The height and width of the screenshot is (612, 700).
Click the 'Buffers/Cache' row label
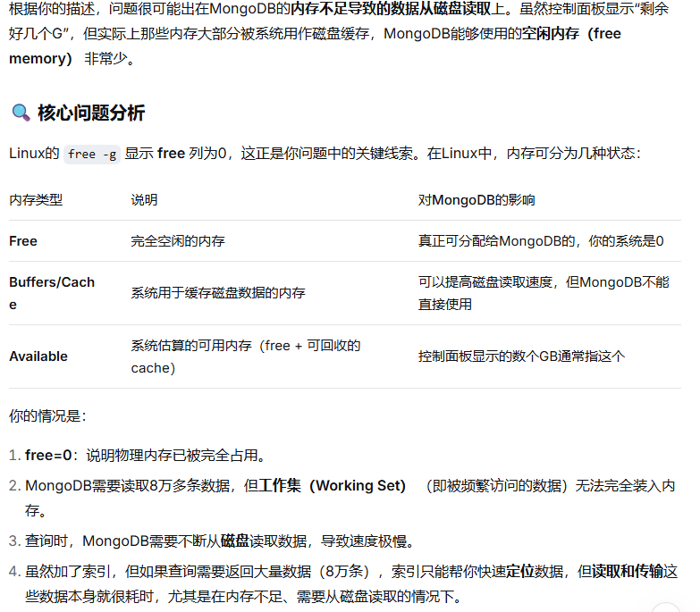52,293
